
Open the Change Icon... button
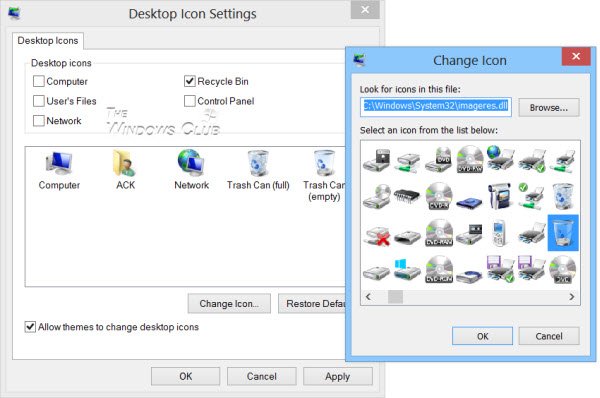(229, 303)
